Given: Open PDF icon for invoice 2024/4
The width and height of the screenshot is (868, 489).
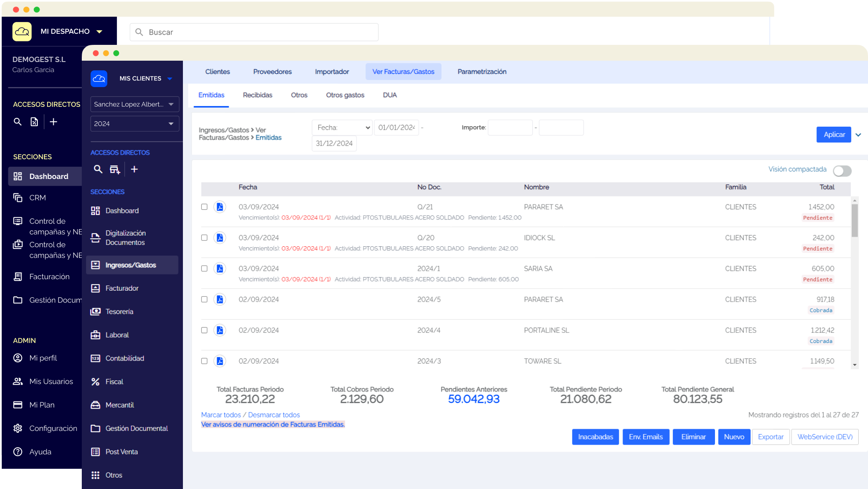Looking at the screenshot, I should click(x=220, y=330).
